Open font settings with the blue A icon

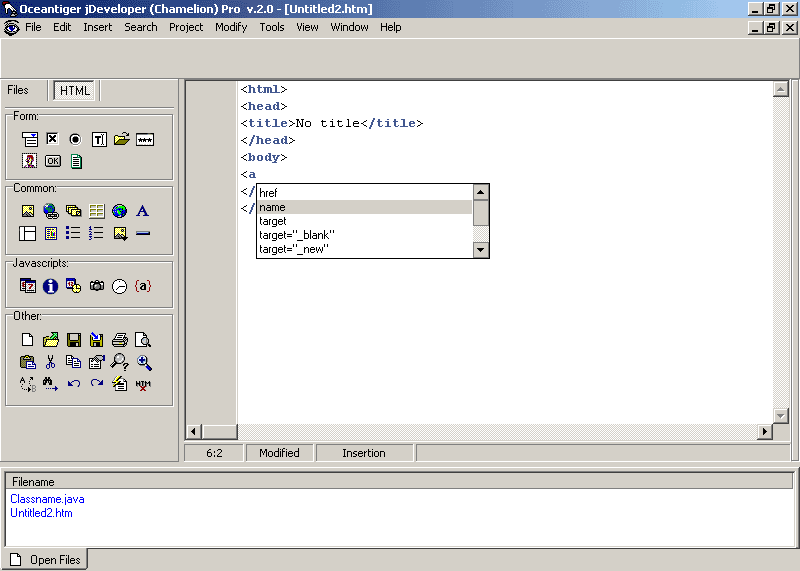(x=142, y=211)
